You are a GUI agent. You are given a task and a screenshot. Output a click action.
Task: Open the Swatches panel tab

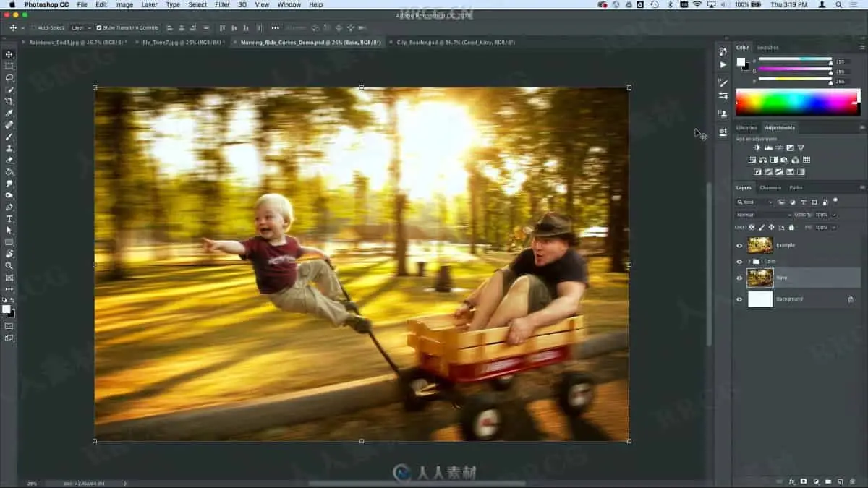[x=767, y=48]
